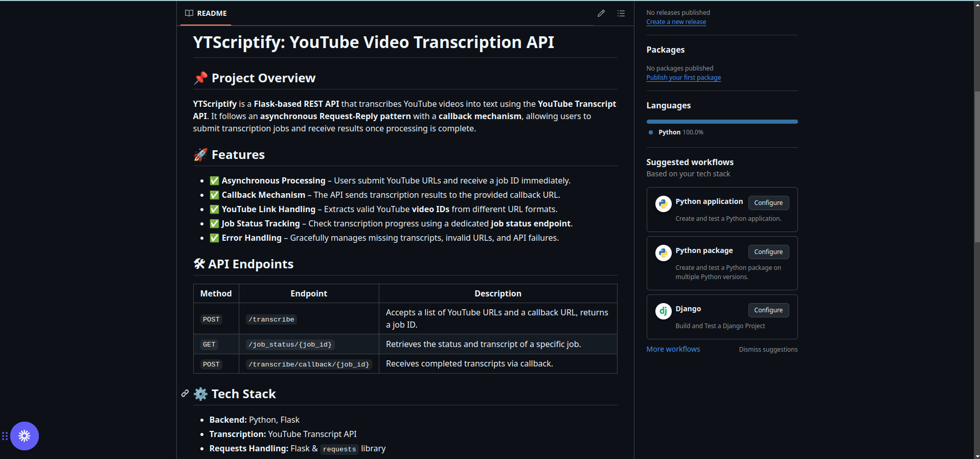Open the purple floating assistant button
980x459 pixels.
click(x=25, y=436)
